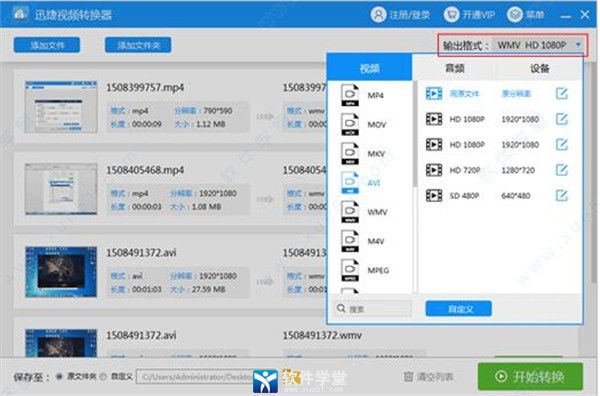Click the format list vertical scrollbar
The image size is (600, 396).
415,134
